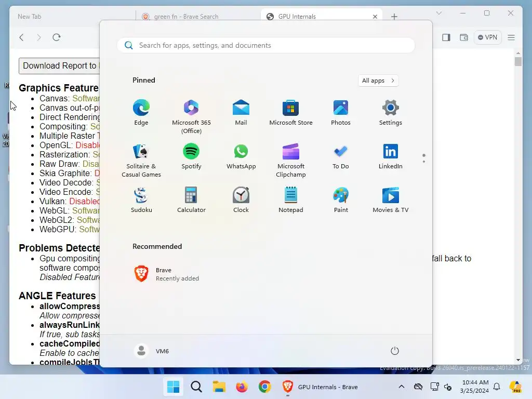This screenshot has width=532, height=399.
Task: Click the cloud sync tray icon
Action: click(x=418, y=387)
